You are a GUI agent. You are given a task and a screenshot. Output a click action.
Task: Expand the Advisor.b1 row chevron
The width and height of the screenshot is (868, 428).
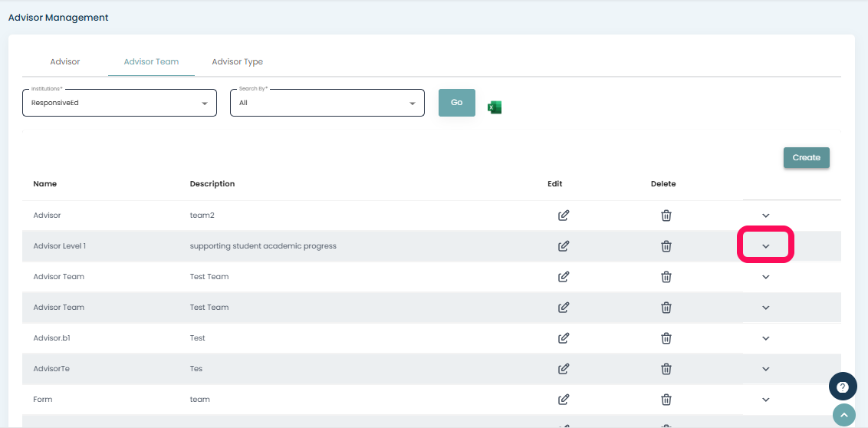pos(765,338)
